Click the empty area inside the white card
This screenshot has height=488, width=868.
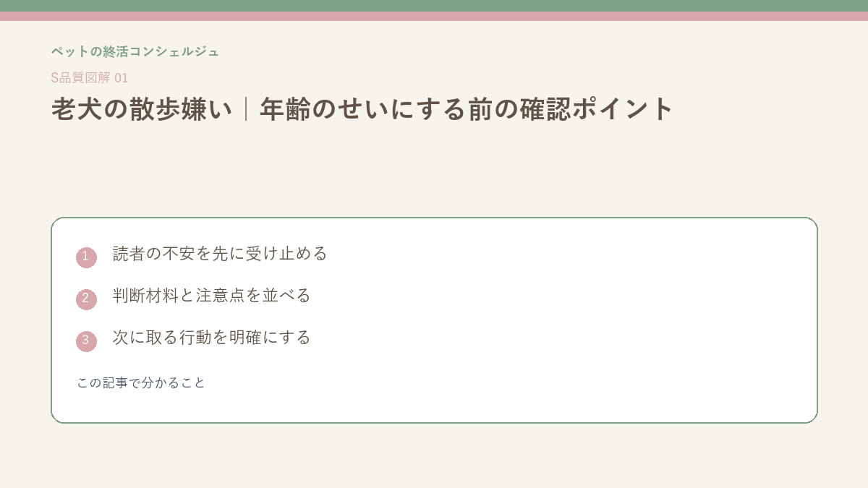click(x=579, y=318)
